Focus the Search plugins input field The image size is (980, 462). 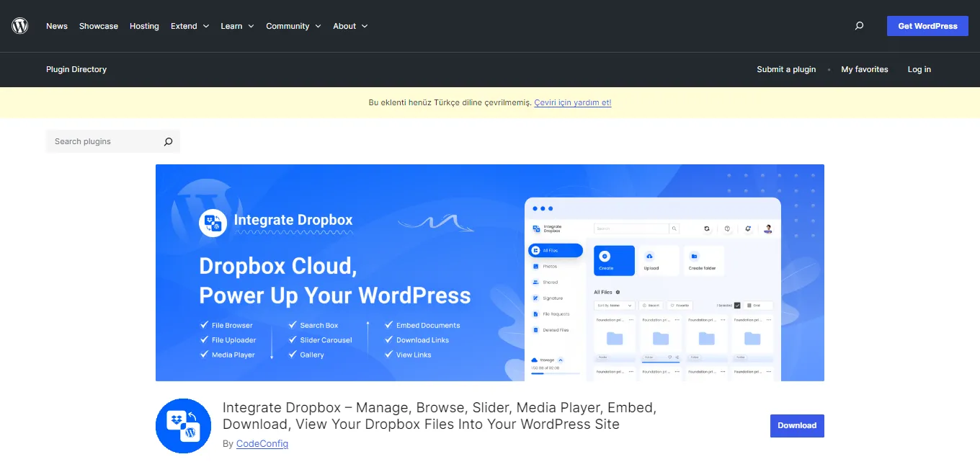click(x=104, y=142)
